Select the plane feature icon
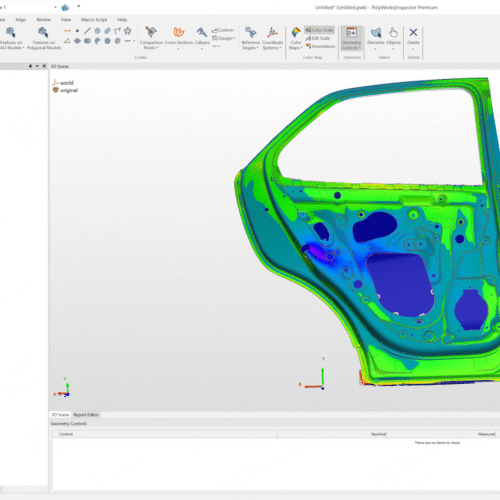 pyautogui.click(x=77, y=41)
